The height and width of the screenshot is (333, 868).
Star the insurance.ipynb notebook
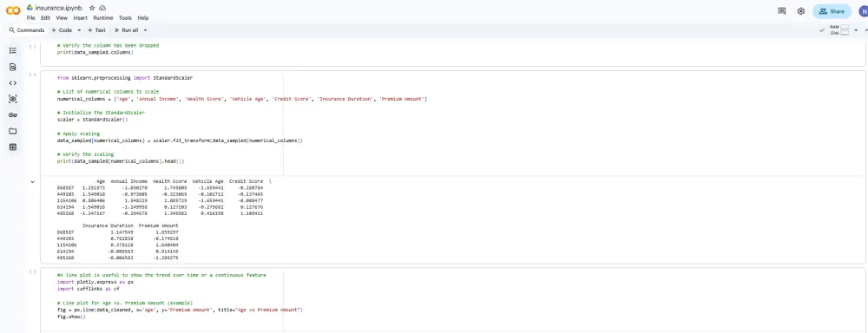93,9
